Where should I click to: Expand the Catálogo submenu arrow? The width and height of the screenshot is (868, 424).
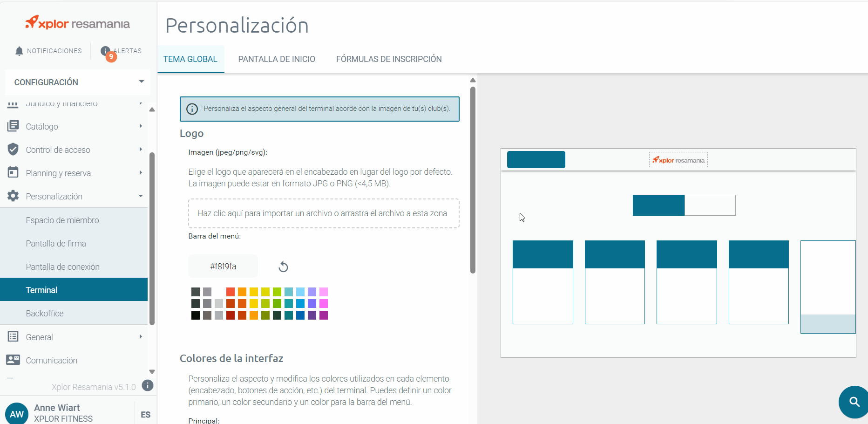[141, 126]
